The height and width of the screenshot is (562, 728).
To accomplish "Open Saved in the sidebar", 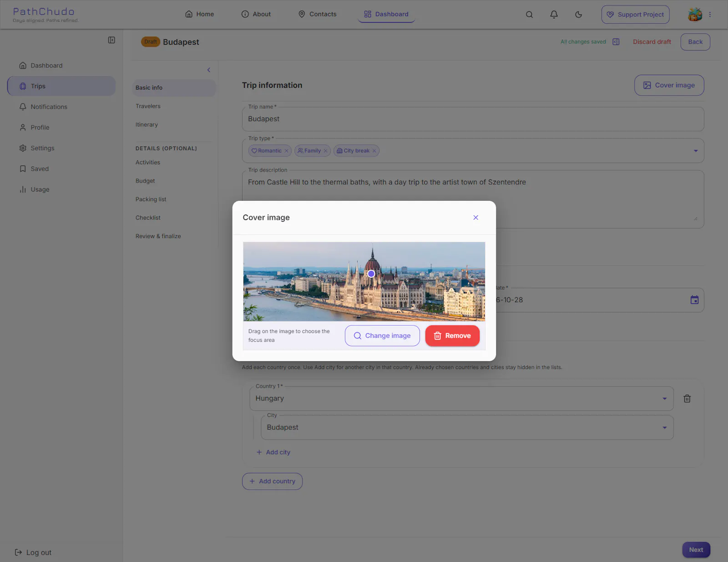I will (x=61, y=169).
